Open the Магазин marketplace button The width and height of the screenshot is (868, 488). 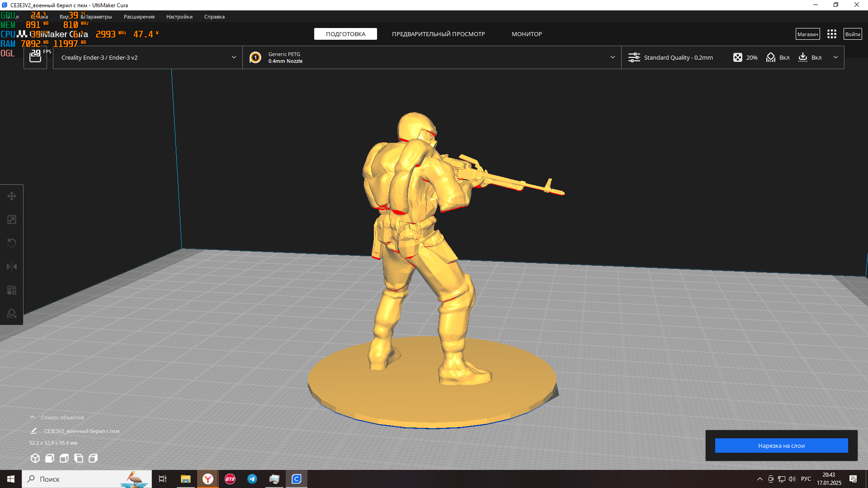pyautogui.click(x=807, y=34)
